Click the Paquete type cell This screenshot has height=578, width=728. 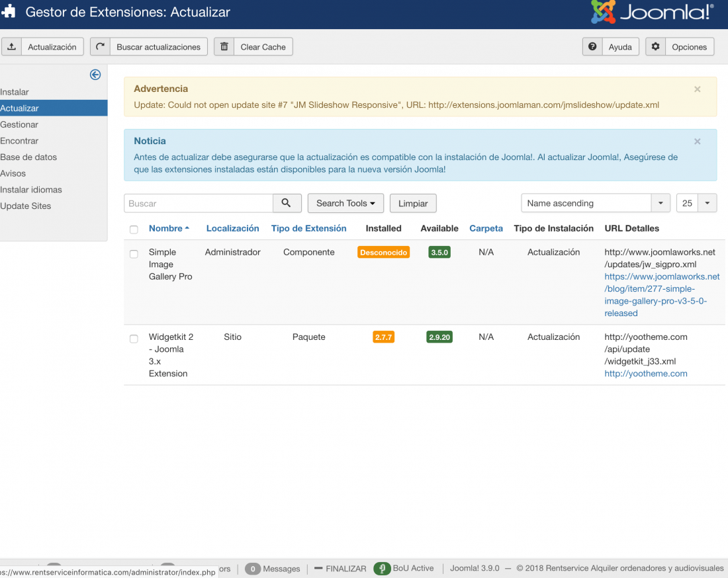pos(309,337)
